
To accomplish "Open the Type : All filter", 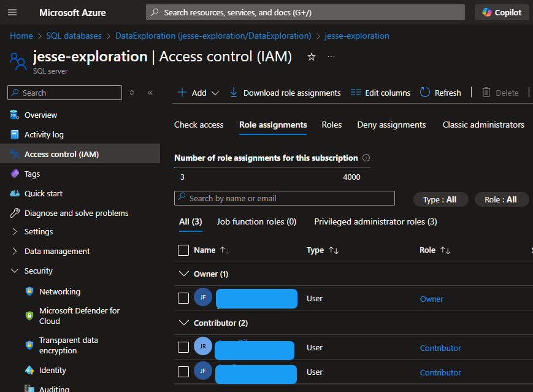I will click(440, 199).
